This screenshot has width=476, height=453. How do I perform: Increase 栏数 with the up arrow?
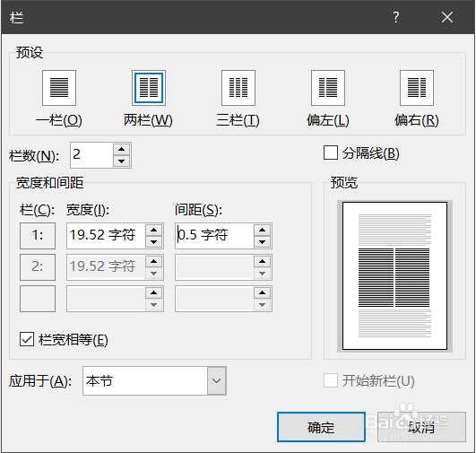coord(122,149)
